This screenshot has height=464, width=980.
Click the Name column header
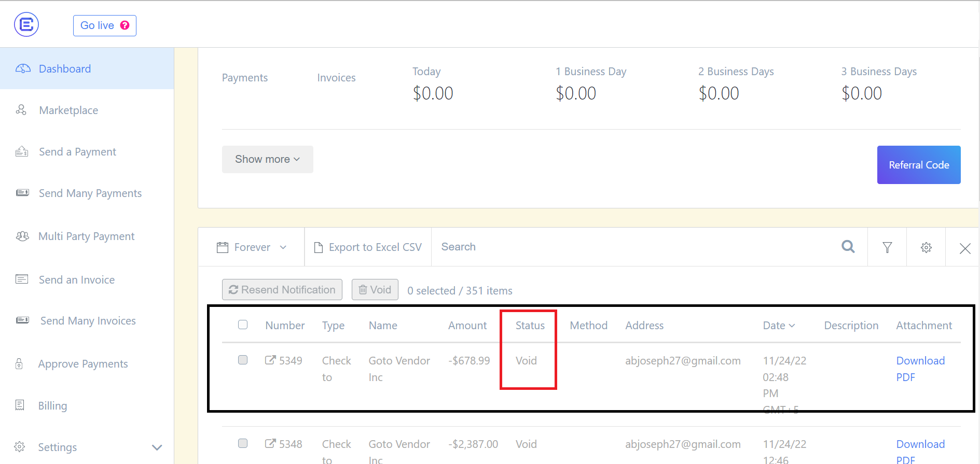(383, 325)
